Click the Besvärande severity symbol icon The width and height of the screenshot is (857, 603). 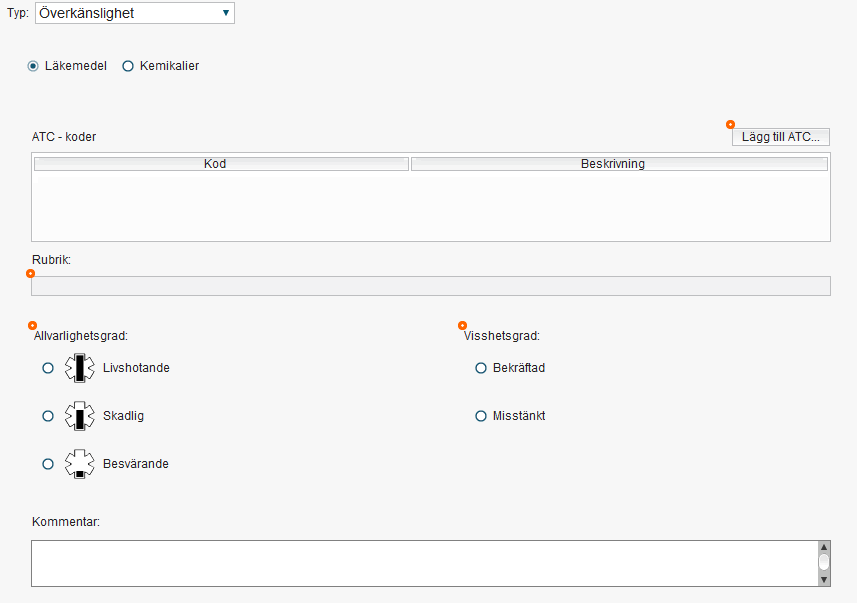(78, 464)
